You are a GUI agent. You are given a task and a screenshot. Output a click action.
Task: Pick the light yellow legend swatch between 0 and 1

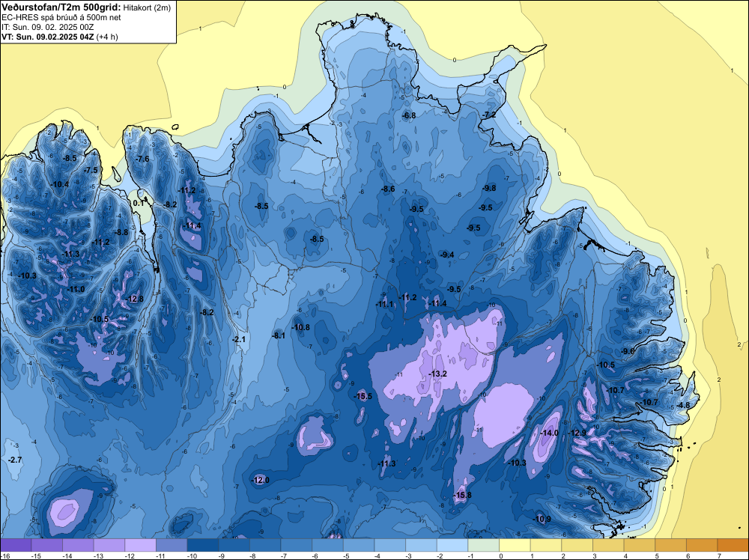(x=515, y=545)
